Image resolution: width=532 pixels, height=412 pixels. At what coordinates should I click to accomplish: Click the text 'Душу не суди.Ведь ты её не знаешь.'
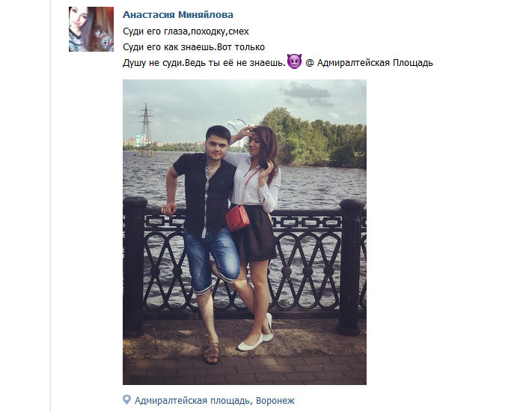click(x=204, y=63)
